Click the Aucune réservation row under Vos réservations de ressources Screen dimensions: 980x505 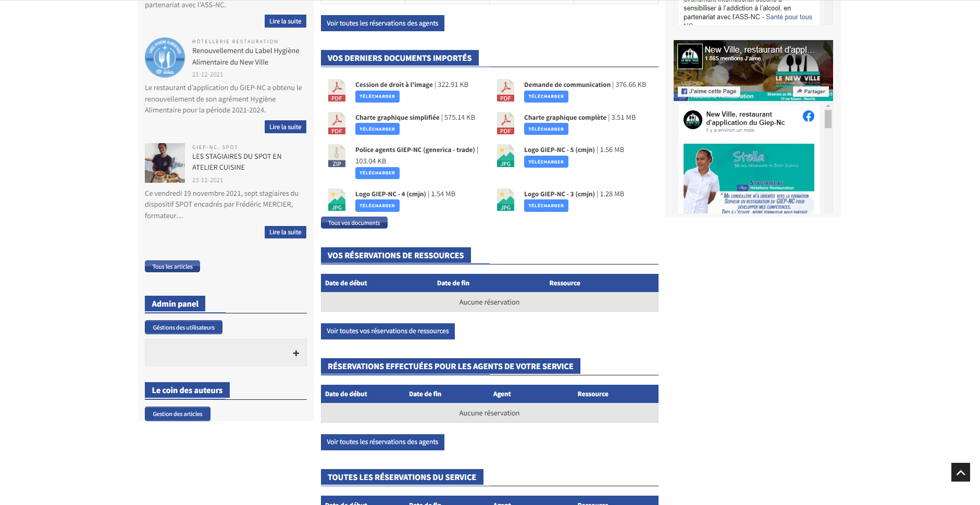[x=489, y=302]
